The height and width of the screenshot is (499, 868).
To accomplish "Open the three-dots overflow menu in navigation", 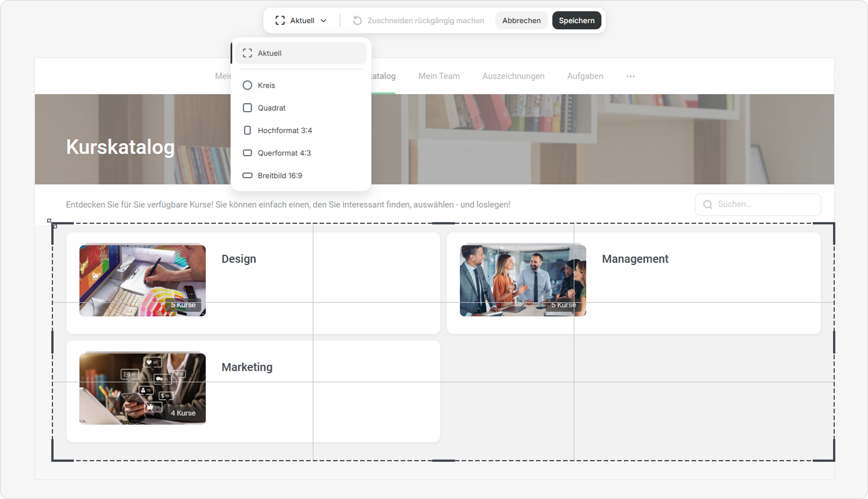I will point(631,76).
